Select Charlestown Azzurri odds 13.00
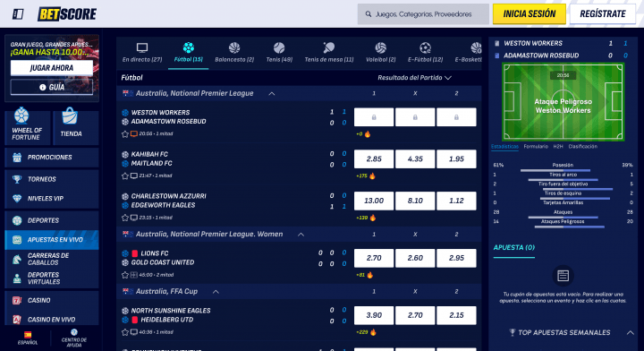The image size is (644, 351). tap(374, 201)
